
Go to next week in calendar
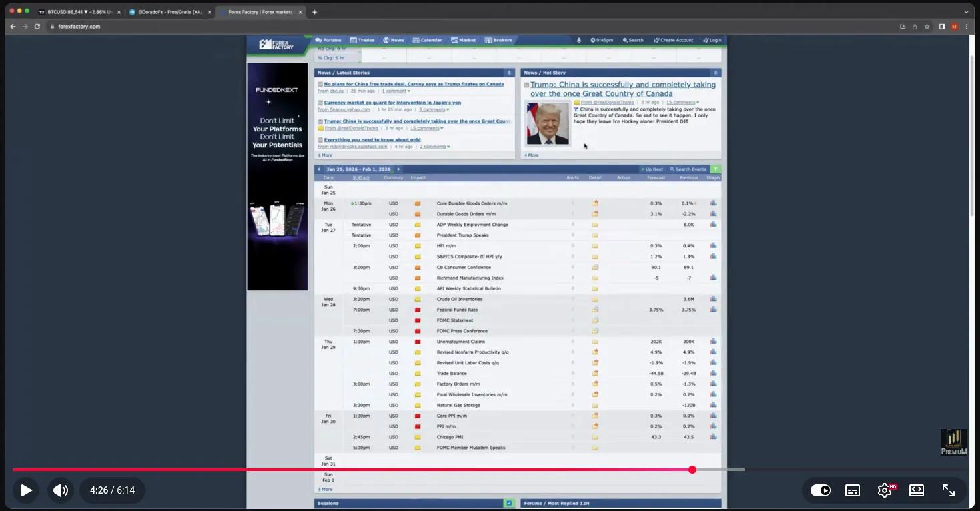coord(398,169)
